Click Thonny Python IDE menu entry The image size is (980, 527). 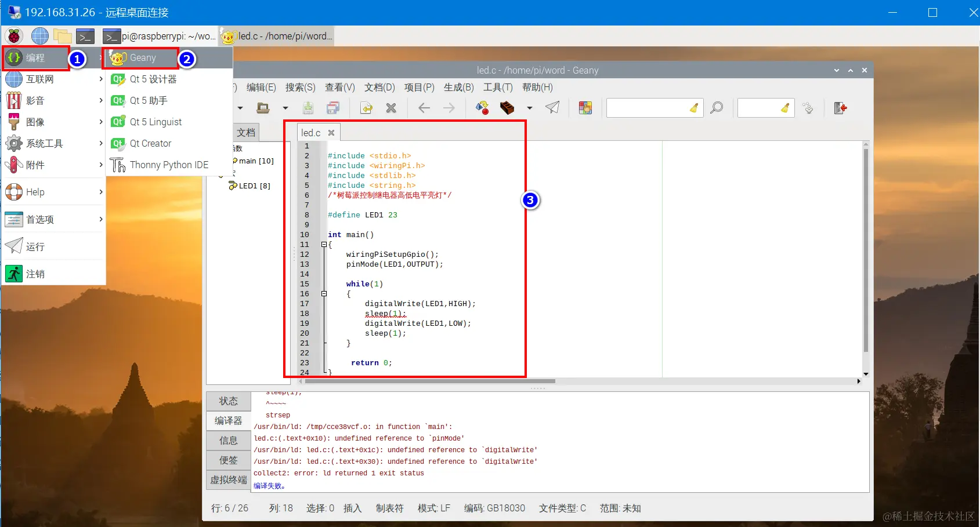[169, 165]
